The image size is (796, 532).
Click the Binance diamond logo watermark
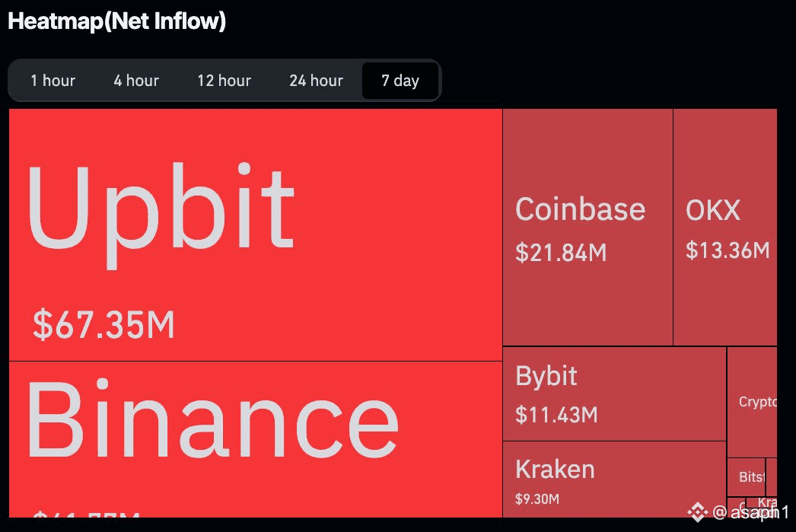698,511
